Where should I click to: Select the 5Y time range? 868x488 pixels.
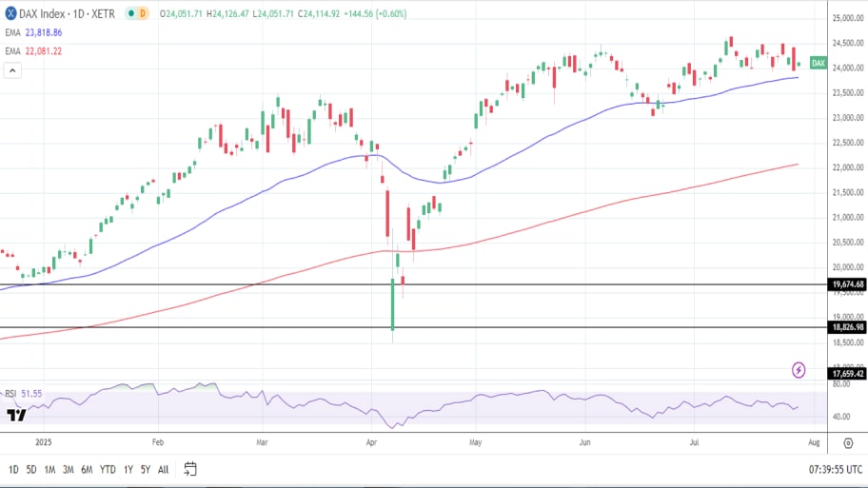(145, 469)
